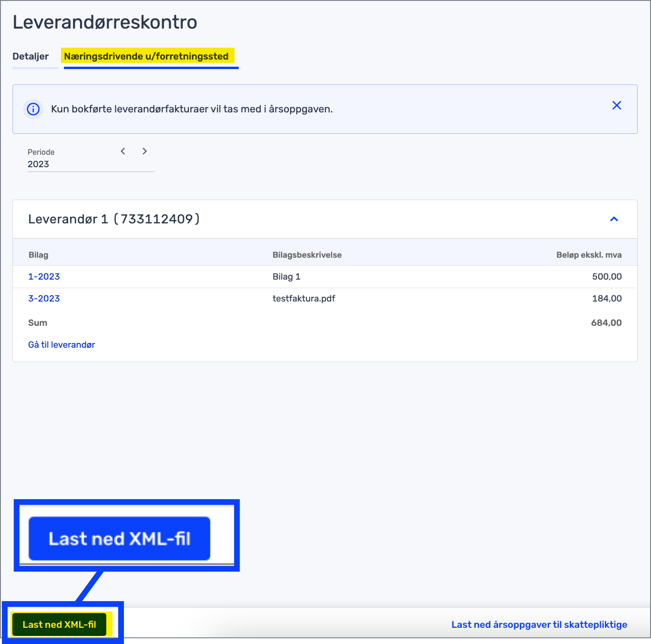Click the Leverandørreskontro page heading

pyautogui.click(x=105, y=22)
